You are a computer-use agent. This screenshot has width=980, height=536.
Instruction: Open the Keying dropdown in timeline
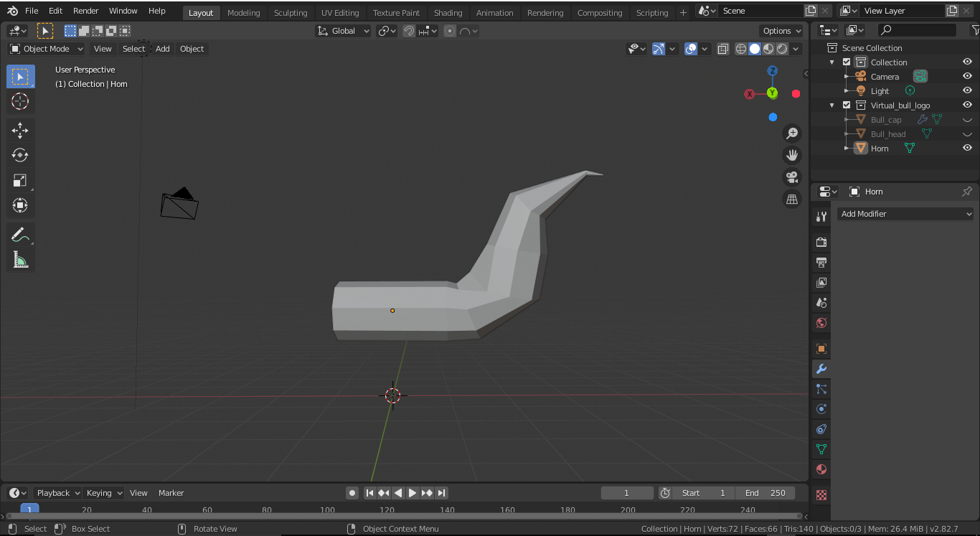(104, 493)
